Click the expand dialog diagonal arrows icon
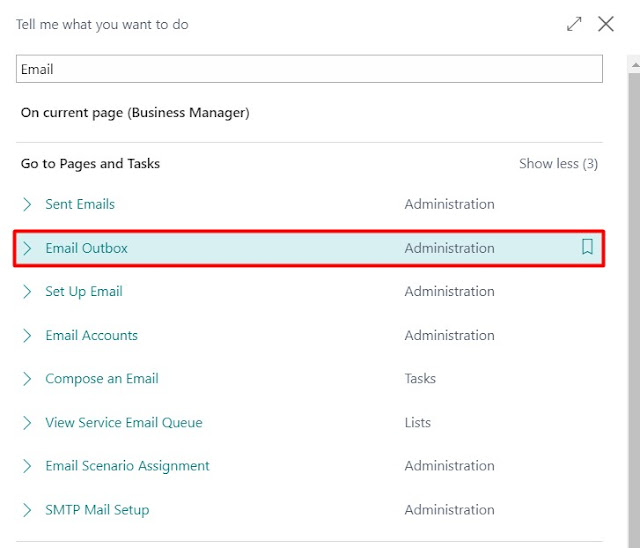 (x=574, y=24)
